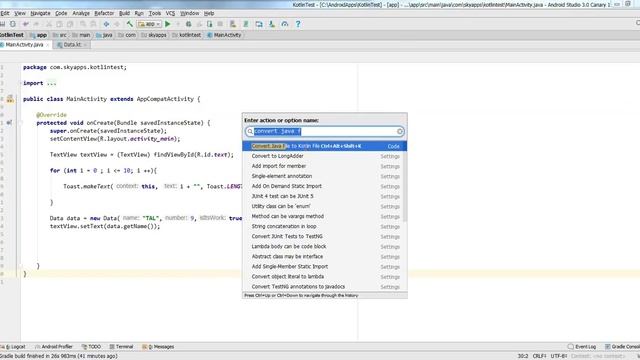Close the MainActivity.java tab
The width and height of the screenshot is (640, 360).
(47, 45)
